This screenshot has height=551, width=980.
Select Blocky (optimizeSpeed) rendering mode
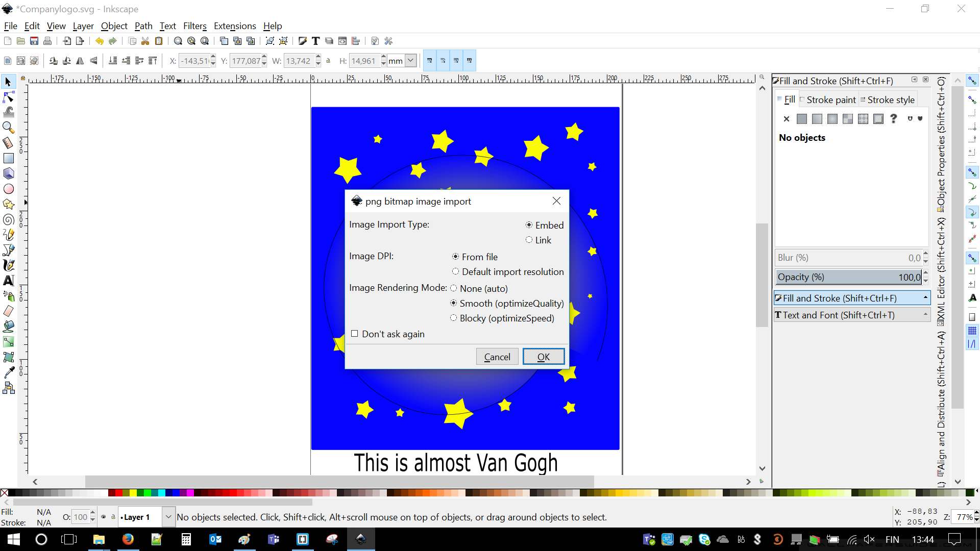[x=502, y=318]
